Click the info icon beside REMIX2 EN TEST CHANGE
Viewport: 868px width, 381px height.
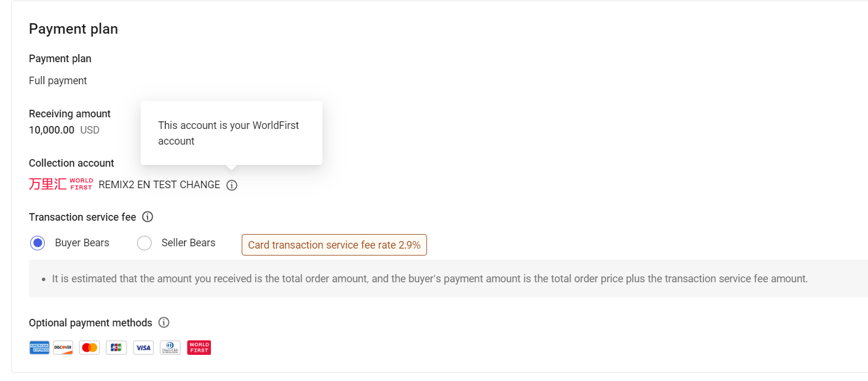tap(232, 185)
